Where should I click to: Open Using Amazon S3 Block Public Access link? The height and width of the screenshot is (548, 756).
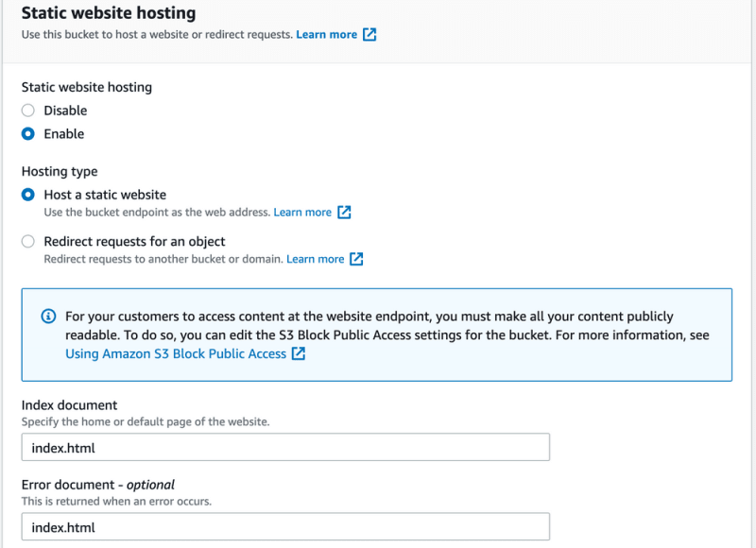pos(176,353)
